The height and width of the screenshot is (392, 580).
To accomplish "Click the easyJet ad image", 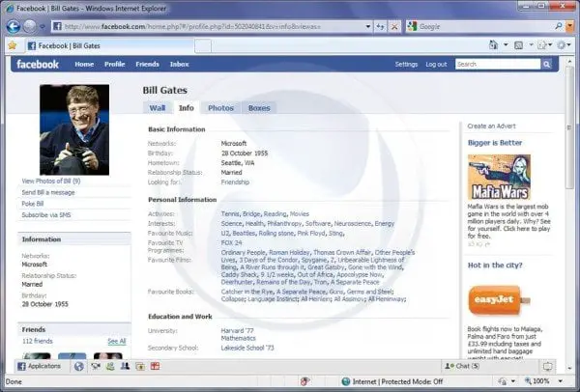I will [x=499, y=300].
